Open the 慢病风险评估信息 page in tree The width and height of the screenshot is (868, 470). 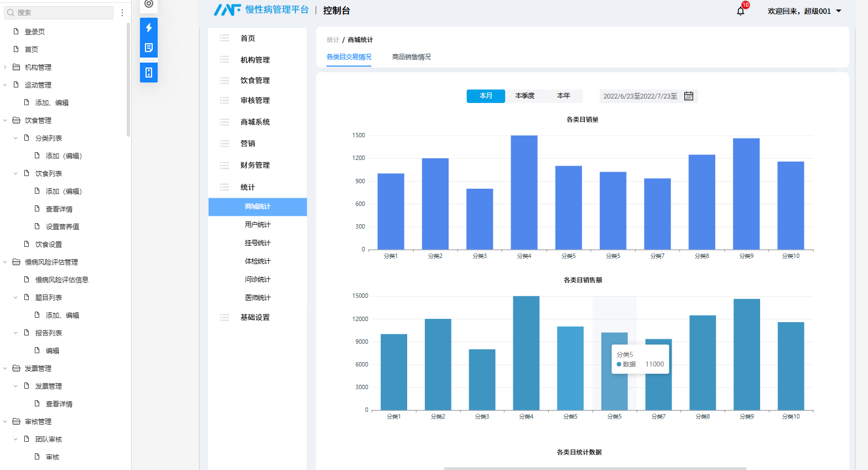click(x=61, y=280)
